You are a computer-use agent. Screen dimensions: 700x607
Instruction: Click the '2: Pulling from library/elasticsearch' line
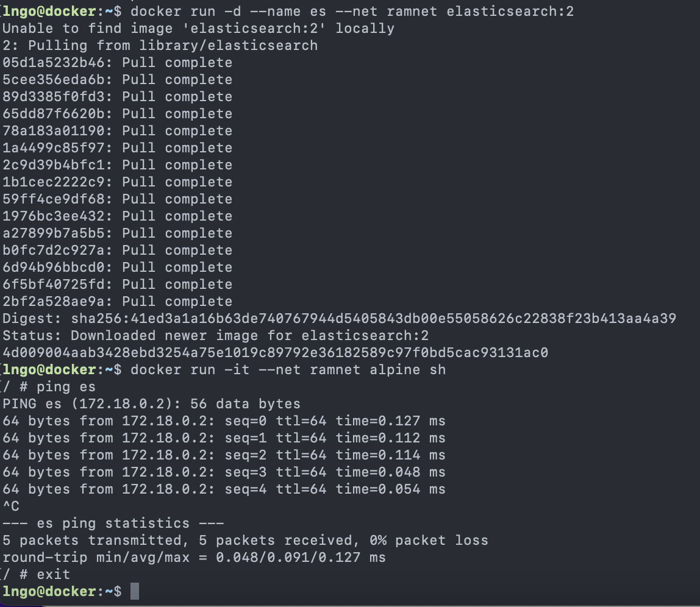(x=160, y=45)
